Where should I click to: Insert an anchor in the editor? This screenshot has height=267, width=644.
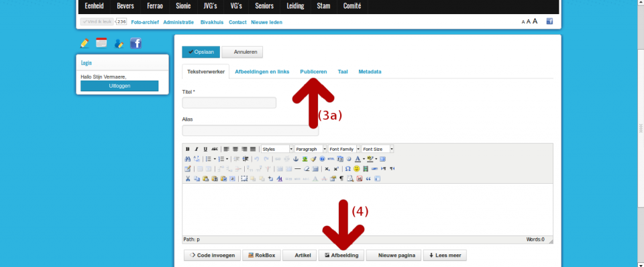(x=296, y=159)
